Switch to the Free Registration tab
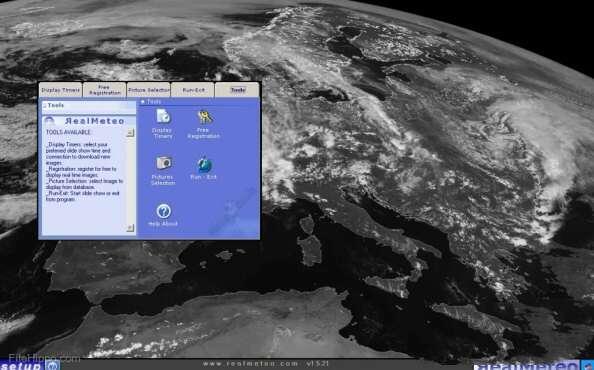The image size is (594, 370). (x=105, y=90)
